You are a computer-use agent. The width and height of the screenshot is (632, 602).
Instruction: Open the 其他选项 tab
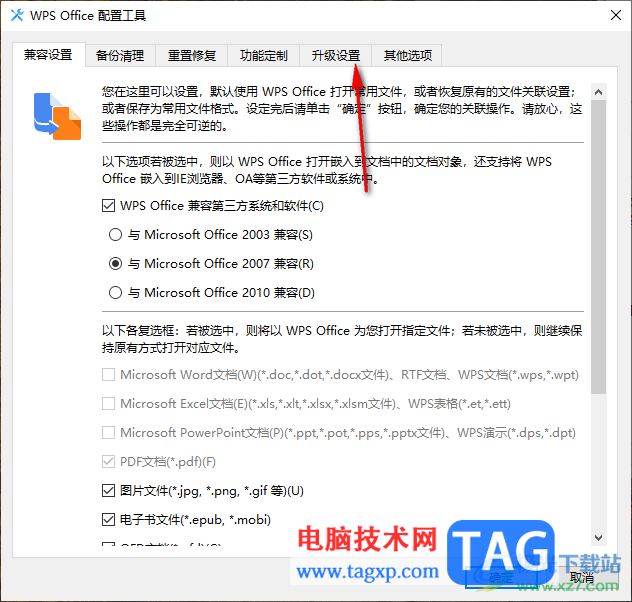tap(407, 55)
